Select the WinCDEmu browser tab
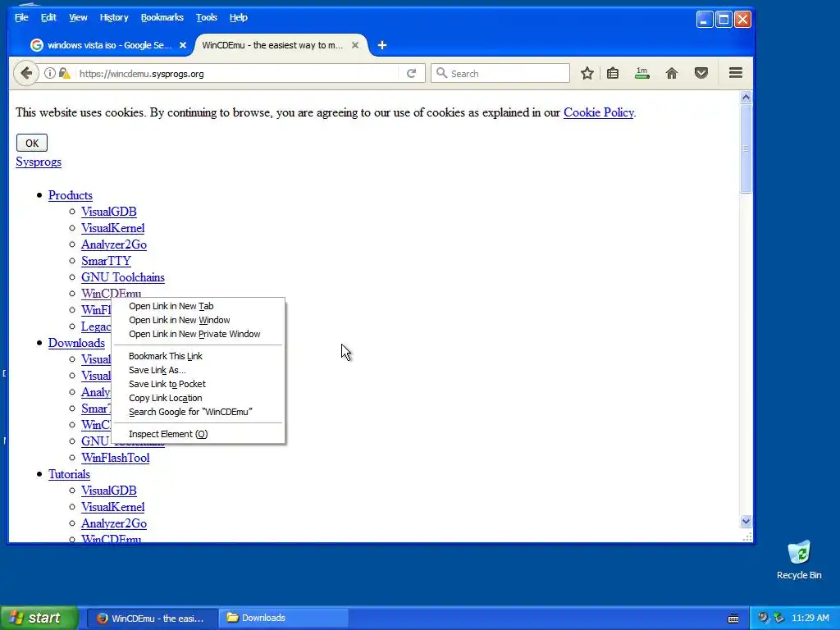Screen dimensions: 840x630 tap(281, 46)
